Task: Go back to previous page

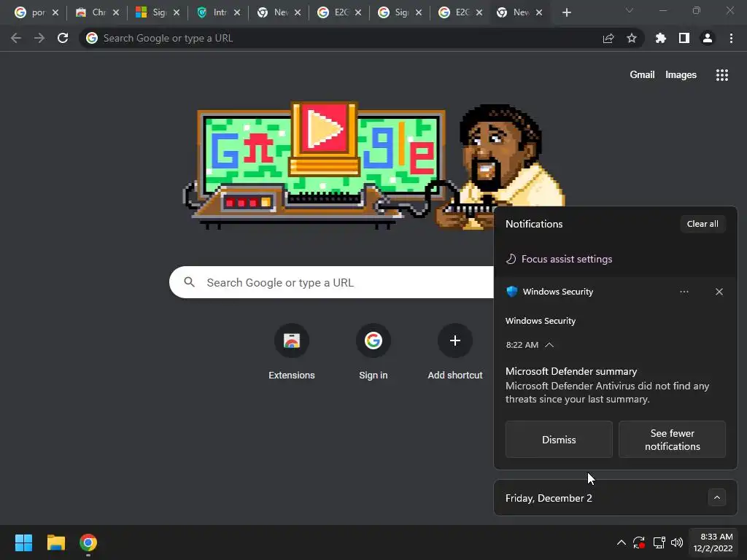Action: [16, 38]
